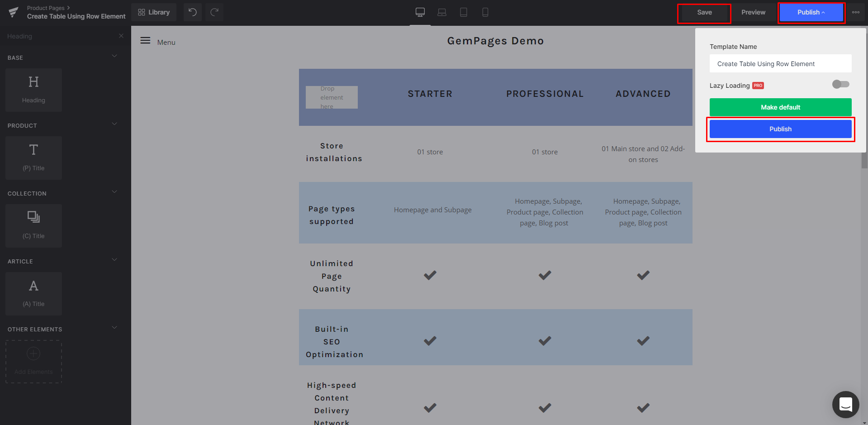This screenshot has height=425, width=868.
Task: Collapse the PRODUCT section
Action: point(114,124)
